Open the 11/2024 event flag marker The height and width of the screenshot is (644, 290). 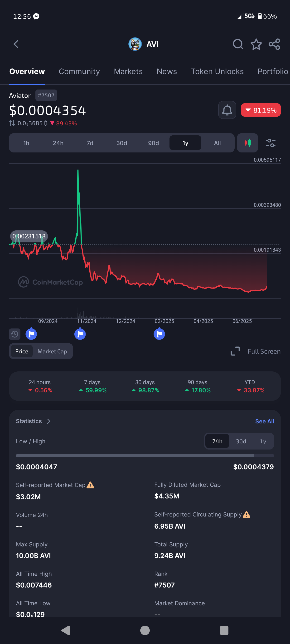point(80,333)
